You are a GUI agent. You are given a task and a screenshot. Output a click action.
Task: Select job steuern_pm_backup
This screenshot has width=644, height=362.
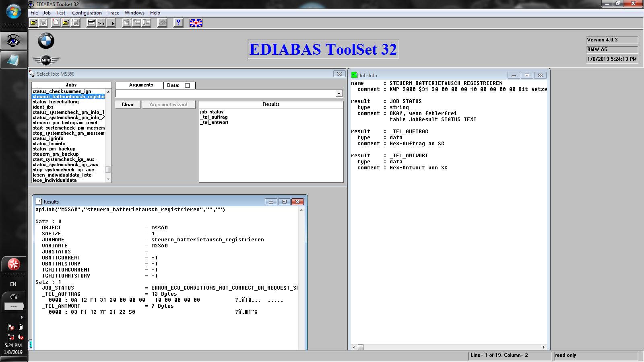click(56, 154)
